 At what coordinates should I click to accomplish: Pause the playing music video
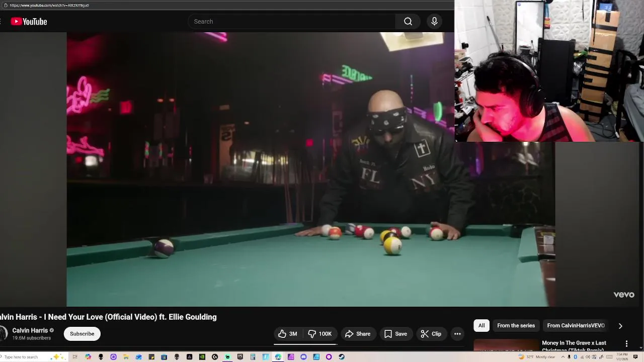click(x=310, y=169)
